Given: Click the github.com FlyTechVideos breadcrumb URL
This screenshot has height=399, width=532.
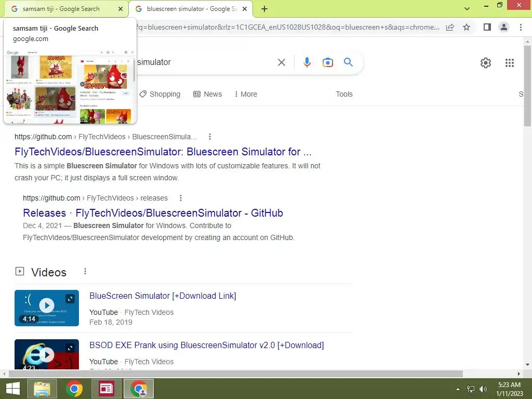Looking at the screenshot, I should pos(105,137).
